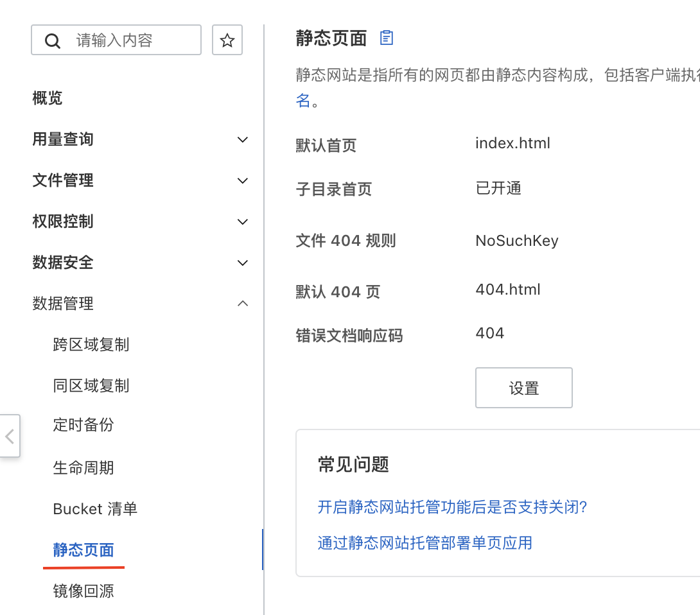Viewport: 700px width, 615px height.
Task: Collapse the sidebar with left arrow handle
Action: tap(10, 437)
